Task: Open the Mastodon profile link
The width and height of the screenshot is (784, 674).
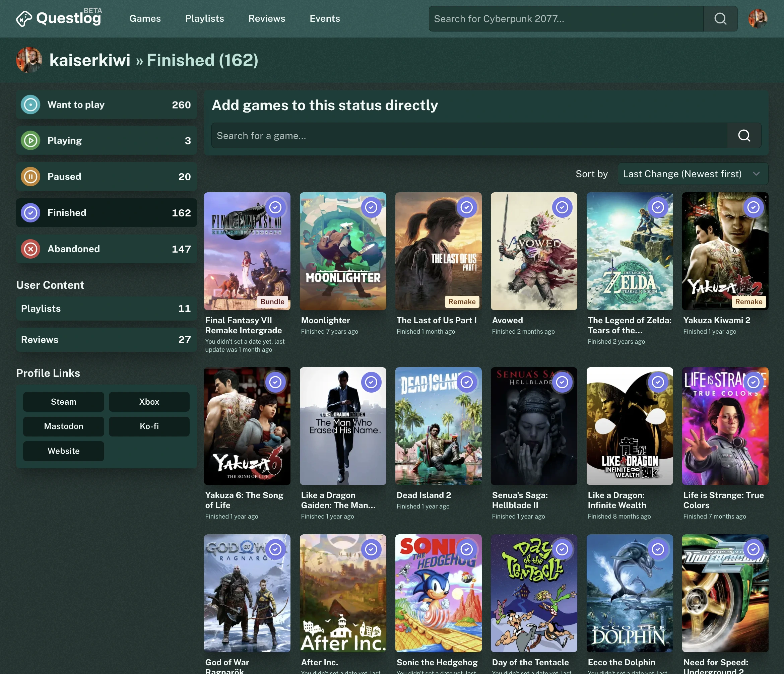Action: click(x=64, y=426)
